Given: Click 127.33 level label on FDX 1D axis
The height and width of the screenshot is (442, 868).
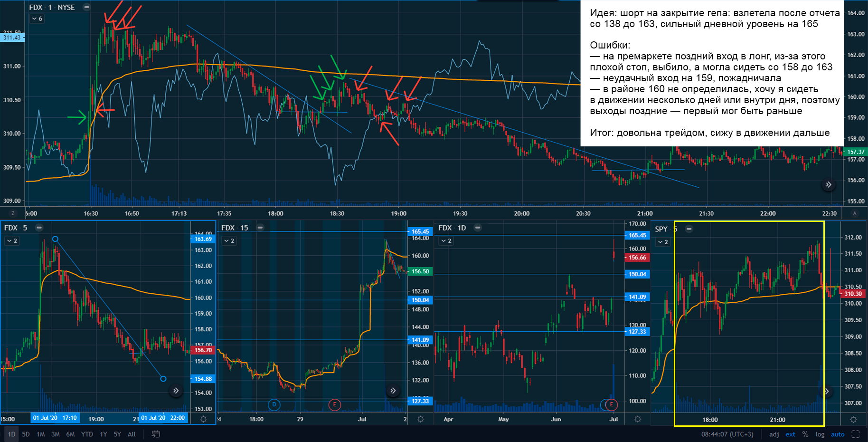Looking at the screenshot, I should 637,331.
